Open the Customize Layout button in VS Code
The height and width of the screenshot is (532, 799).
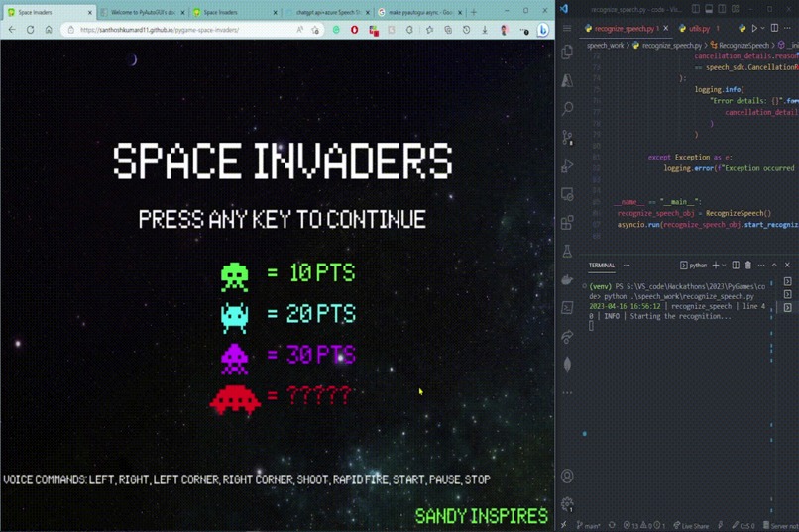point(736,9)
